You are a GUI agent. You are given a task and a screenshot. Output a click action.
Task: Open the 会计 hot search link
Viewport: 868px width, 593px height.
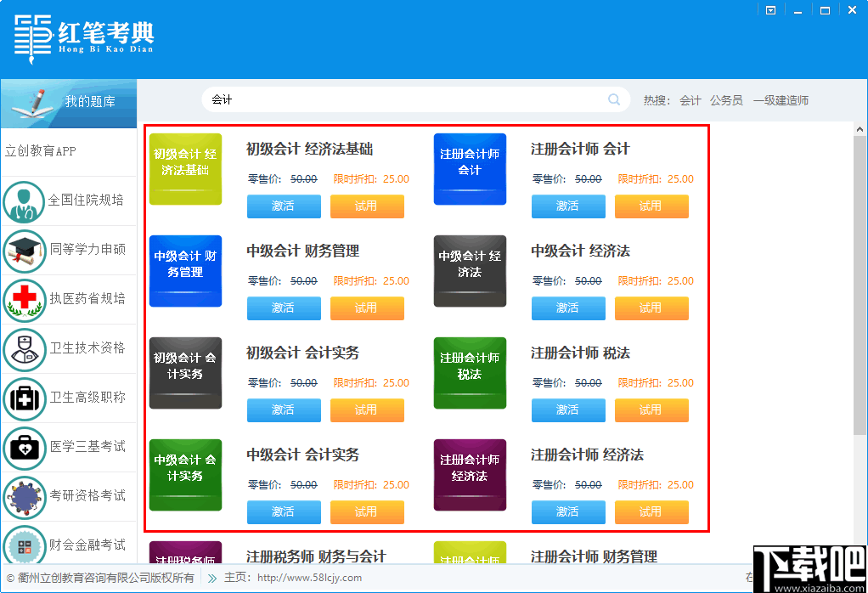coord(690,99)
